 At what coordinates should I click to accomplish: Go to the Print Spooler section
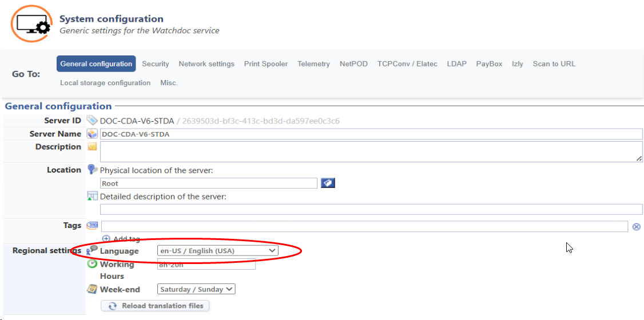[266, 64]
